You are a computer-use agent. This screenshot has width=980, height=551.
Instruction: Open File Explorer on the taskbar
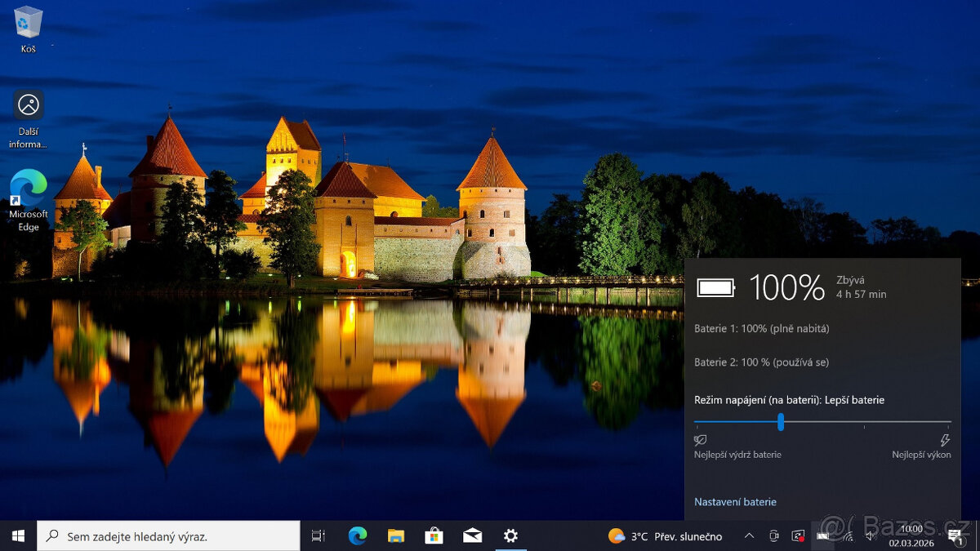tap(395, 536)
